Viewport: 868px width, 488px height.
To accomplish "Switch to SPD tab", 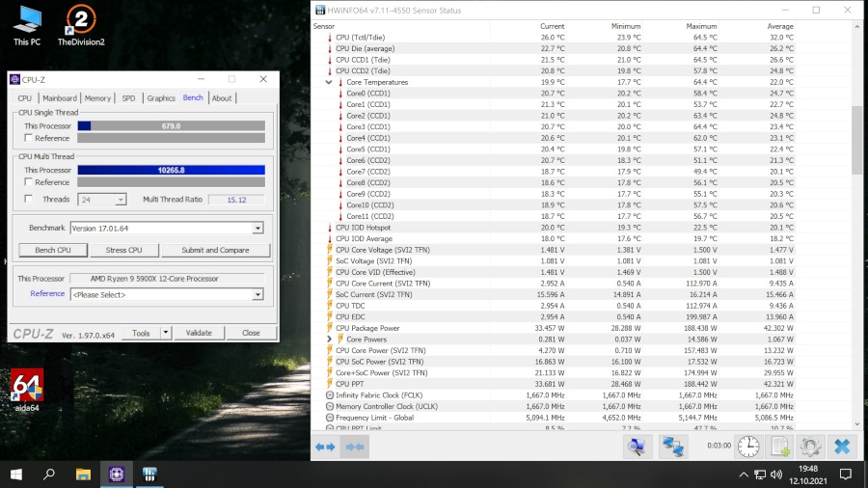I will (128, 98).
